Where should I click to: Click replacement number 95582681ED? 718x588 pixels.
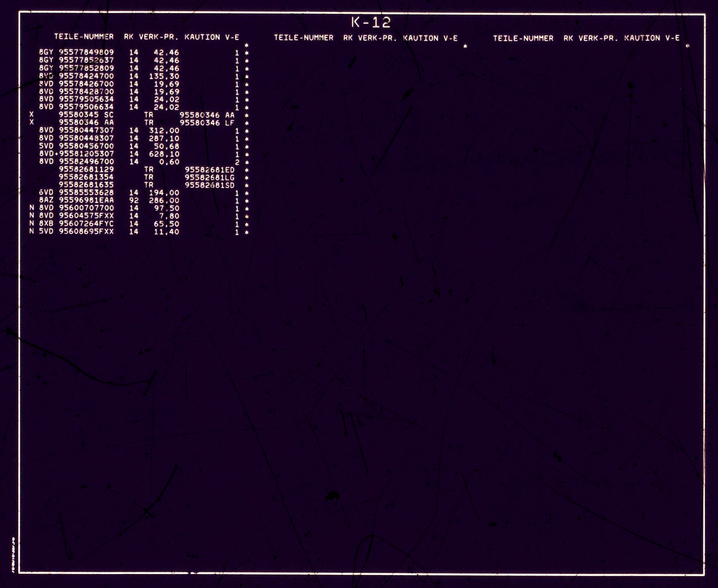(209, 170)
